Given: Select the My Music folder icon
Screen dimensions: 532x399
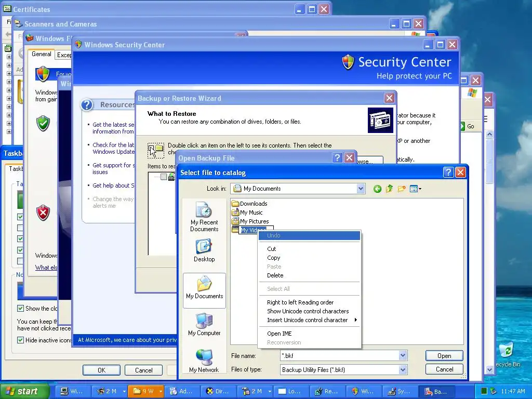Looking at the screenshot, I should pos(235,212).
